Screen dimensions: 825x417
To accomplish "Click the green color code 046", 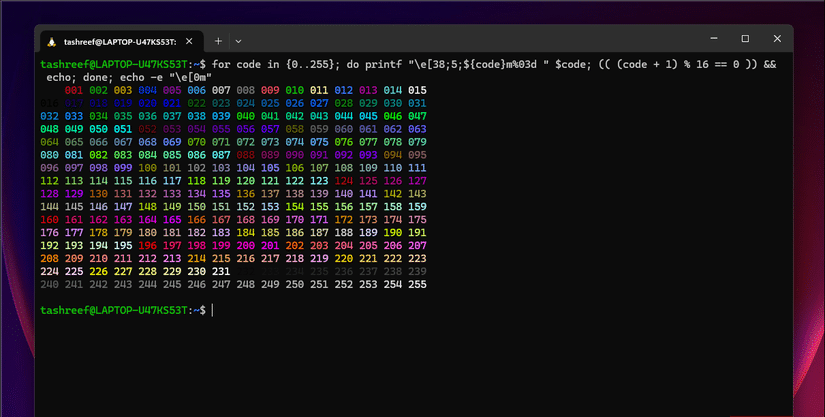I will tap(393, 116).
